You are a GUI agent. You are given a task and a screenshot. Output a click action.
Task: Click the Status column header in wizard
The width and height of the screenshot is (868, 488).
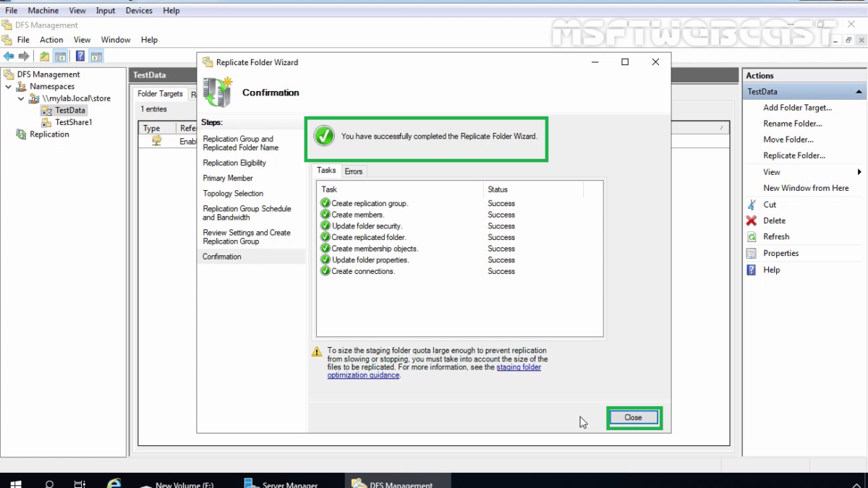coord(533,189)
